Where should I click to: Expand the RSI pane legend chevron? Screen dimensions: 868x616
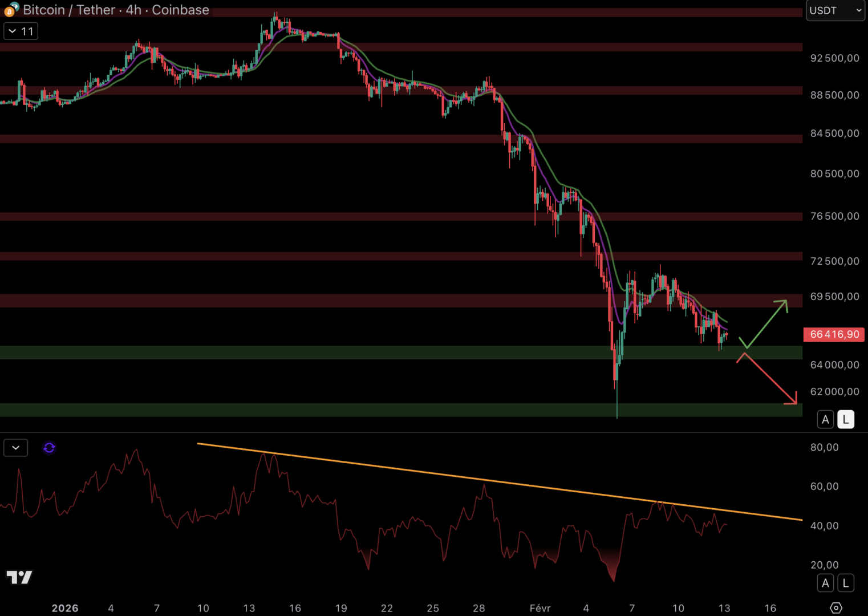point(16,448)
